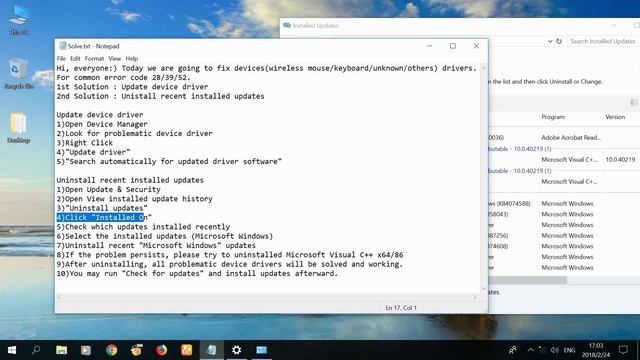The image size is (640, 360).
Task: Open the View menu in Notepad
Action: tap(115, 58)
